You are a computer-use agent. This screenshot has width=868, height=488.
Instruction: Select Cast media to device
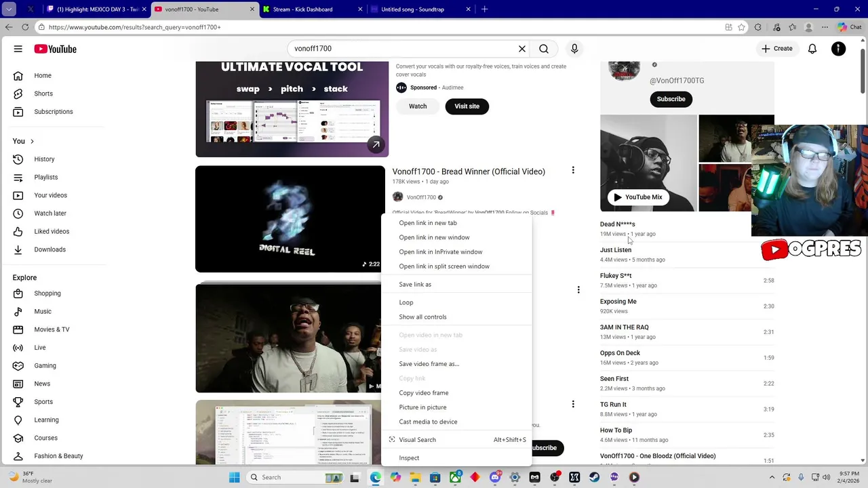click(x=456, y=422)
